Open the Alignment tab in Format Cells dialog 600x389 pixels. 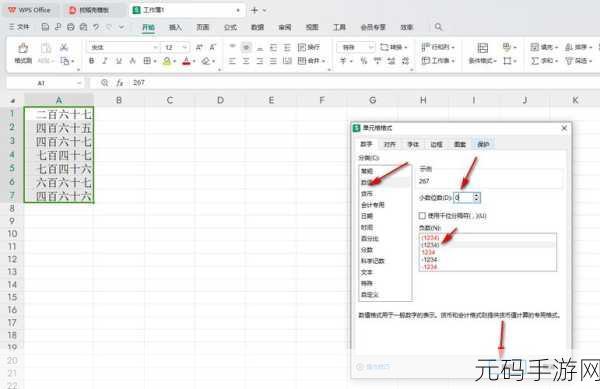click(390, 144)
